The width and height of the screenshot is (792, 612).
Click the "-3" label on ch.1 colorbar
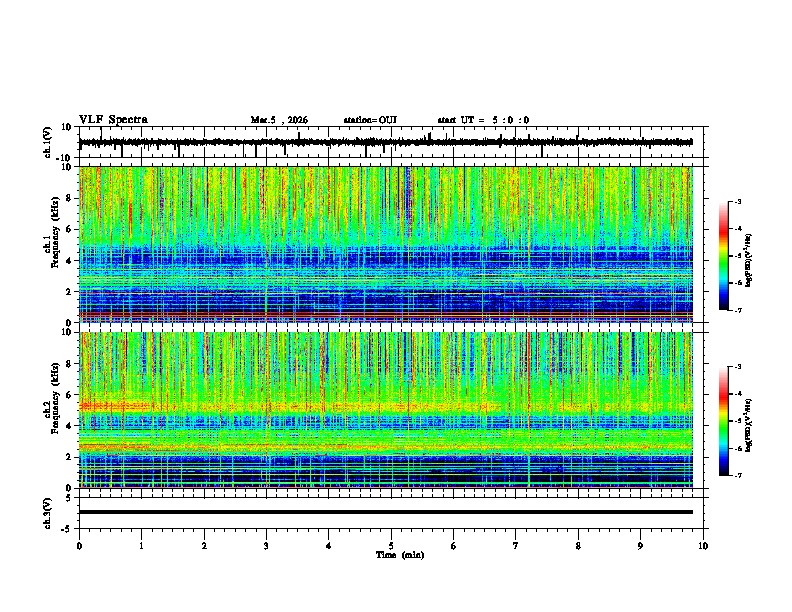point(737,202)
